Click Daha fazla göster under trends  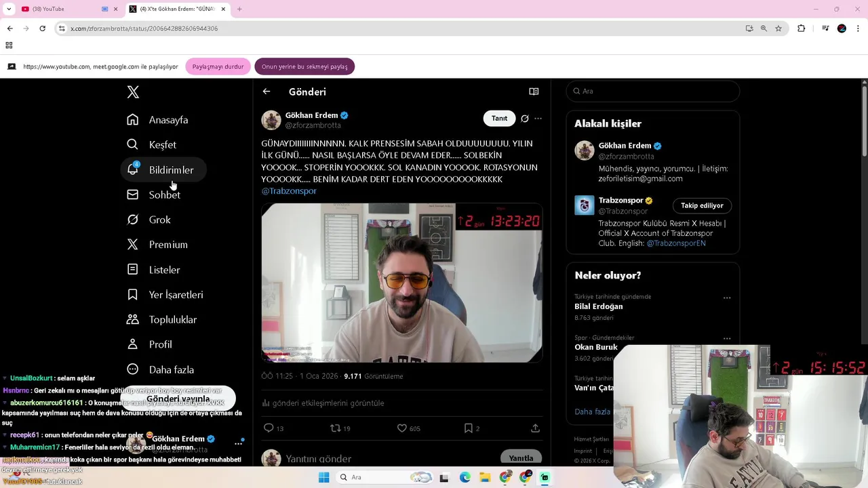[x=593, y=411]
